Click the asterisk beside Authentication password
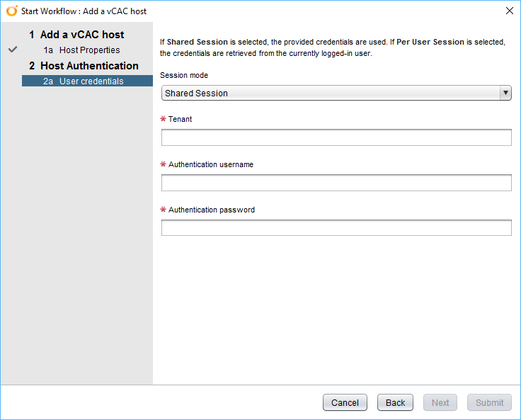Screen dimensions: 521x420 [164, 210]
